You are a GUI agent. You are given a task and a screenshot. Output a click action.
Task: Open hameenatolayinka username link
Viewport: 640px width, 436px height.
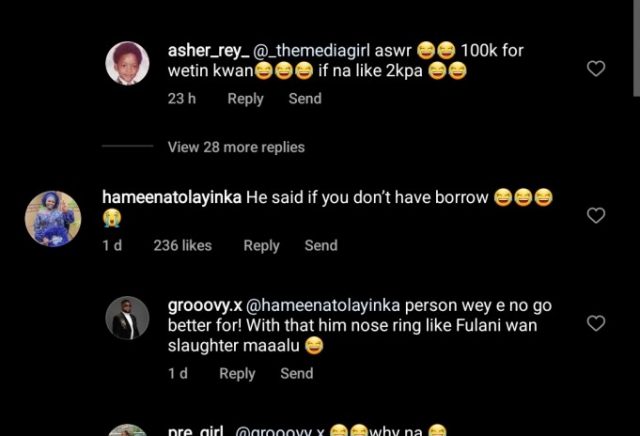point(171,198)
